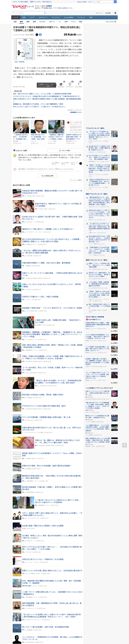Open the ヘルプ link in header

tap(90, 2)
